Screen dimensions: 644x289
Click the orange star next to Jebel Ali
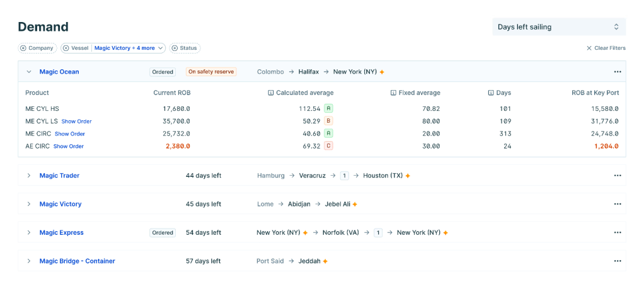click(355, 205)
